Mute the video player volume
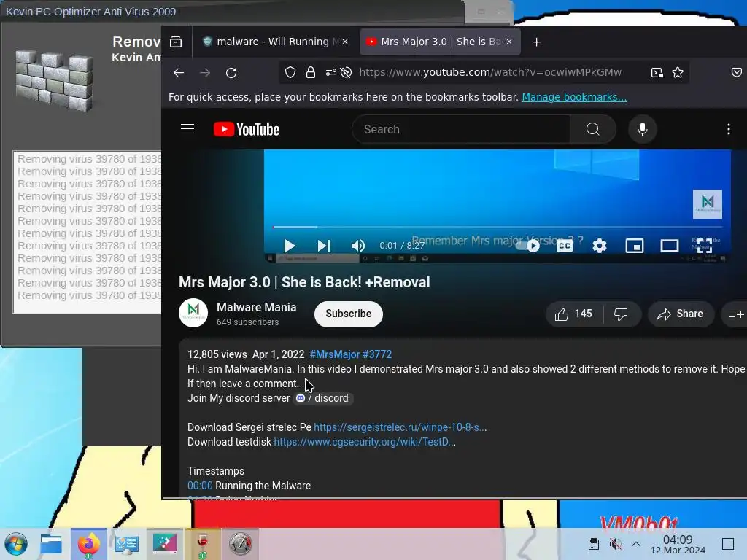 (357, 246)
